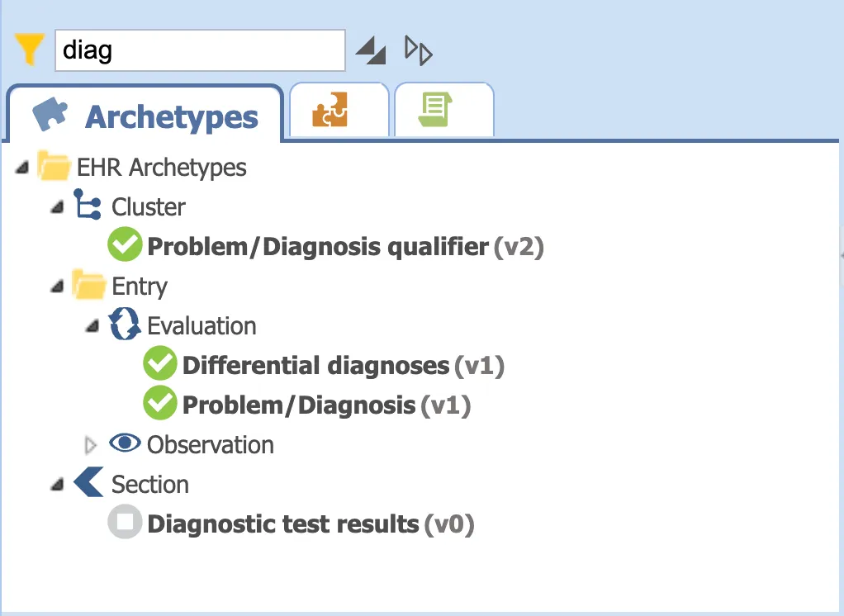Screen dimensions: 844x616
Task: Open the green document tab
Action: point(444,109)
